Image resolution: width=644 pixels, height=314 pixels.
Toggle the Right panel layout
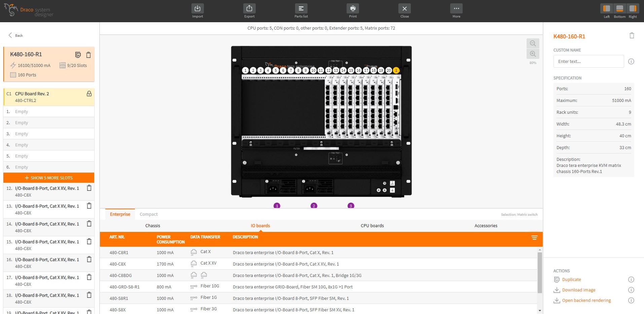[633, 9]
